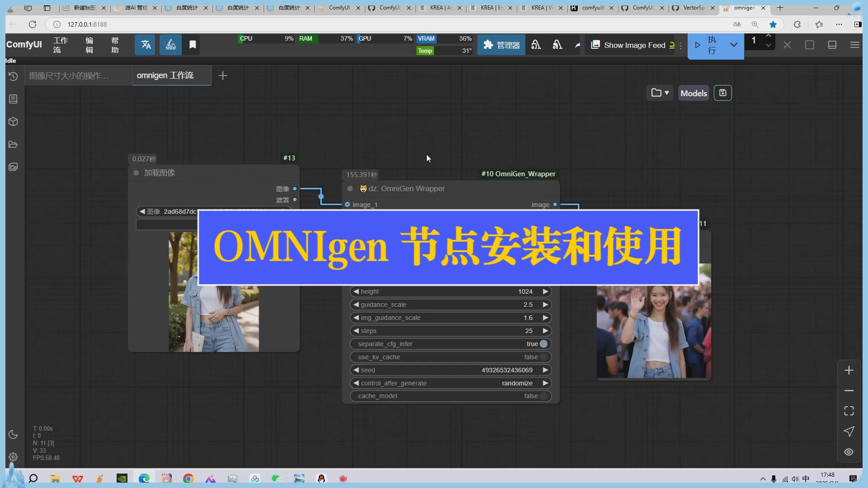Increase the batch count with up arrow

[x=769, y=36]
